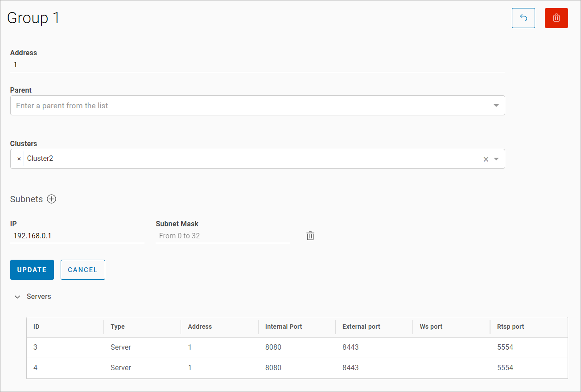This screenshot has width=581, height=392.
Task: Clear all clusters in the Clusters field
Action: pyautogui.click(x=486, y=159)
